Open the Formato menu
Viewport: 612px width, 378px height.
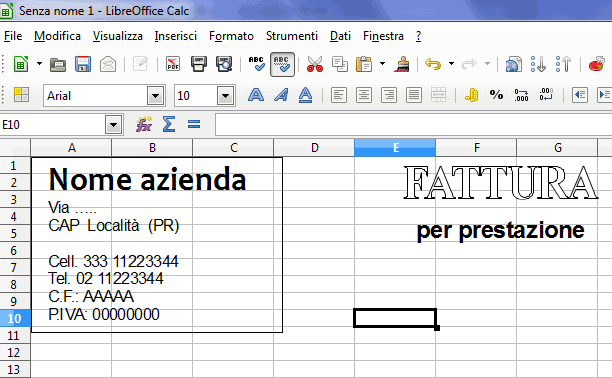[231, 36]
